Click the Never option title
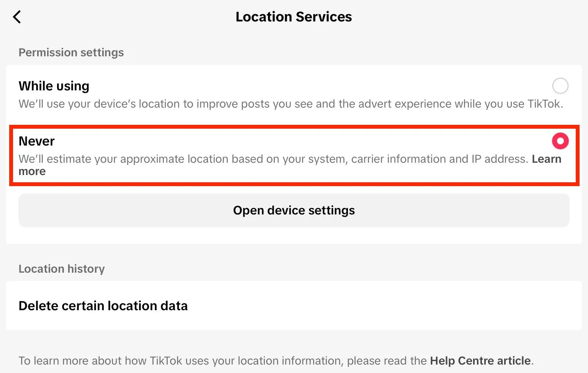Screen dimensions: 588x373 (x=37, y=141)
